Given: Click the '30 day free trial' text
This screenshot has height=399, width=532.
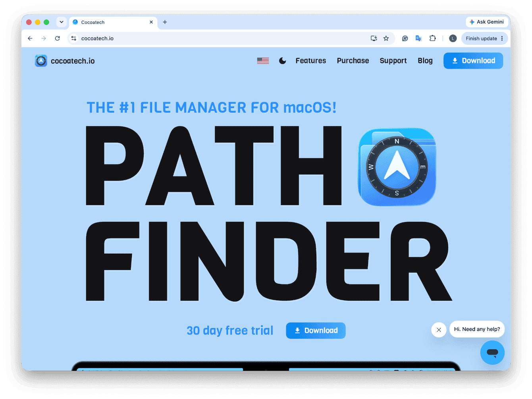Looking at the screenshot, I should click(230, 330).
